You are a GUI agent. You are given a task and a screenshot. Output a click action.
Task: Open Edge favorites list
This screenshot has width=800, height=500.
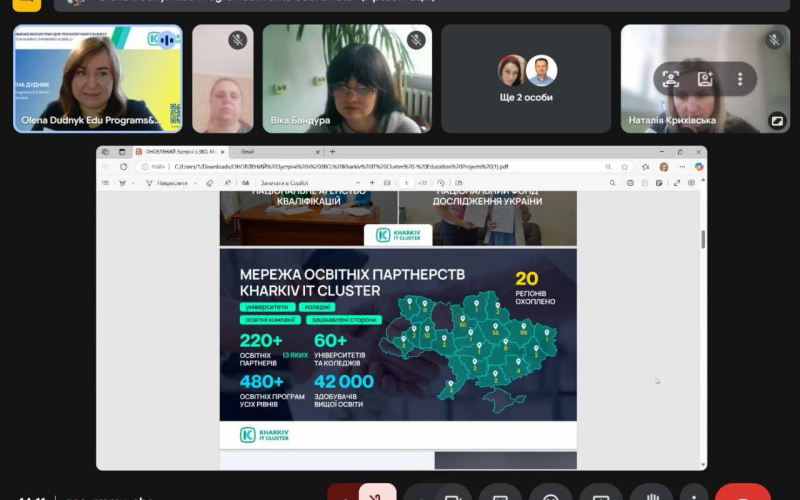[646, 167]
